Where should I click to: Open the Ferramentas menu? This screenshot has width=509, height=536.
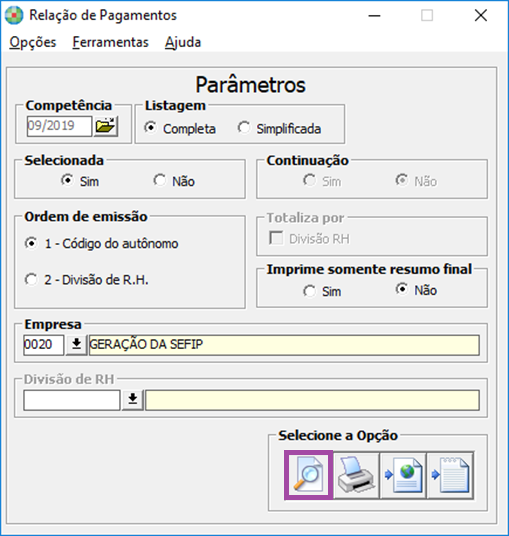110,42
